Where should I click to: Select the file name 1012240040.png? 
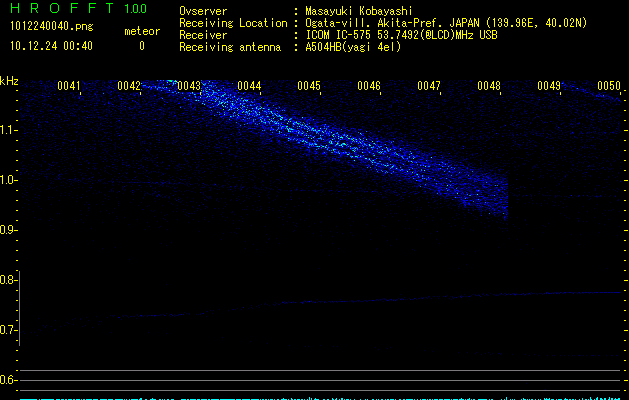(x=52, y=26)
